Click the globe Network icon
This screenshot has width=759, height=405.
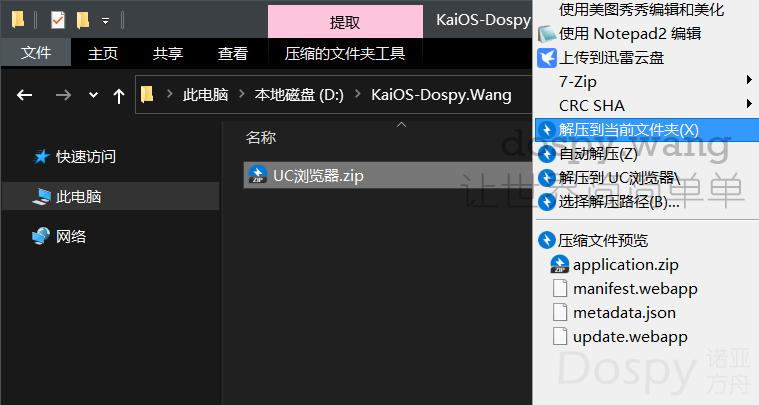[41, 236]
